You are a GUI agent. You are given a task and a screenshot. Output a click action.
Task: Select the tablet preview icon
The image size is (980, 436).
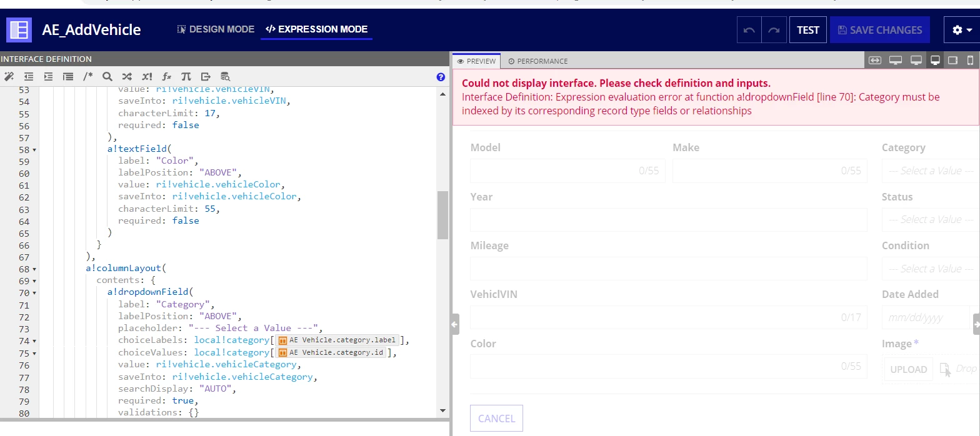click(x=953, y=61)
